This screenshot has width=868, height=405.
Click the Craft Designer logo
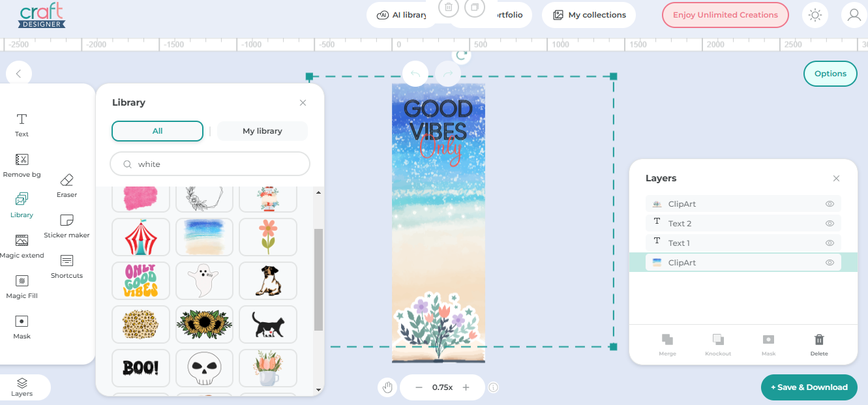(x=42, y=16)
